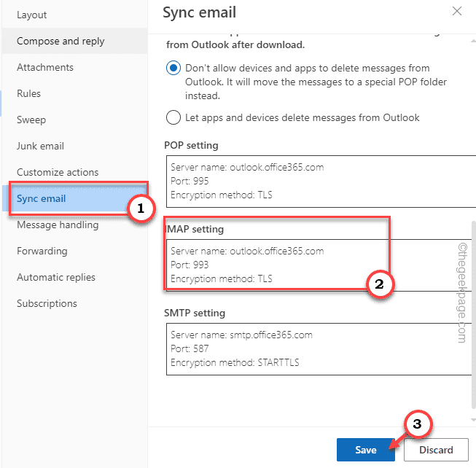Click the POP Port: 995 text

coord(190,182)
